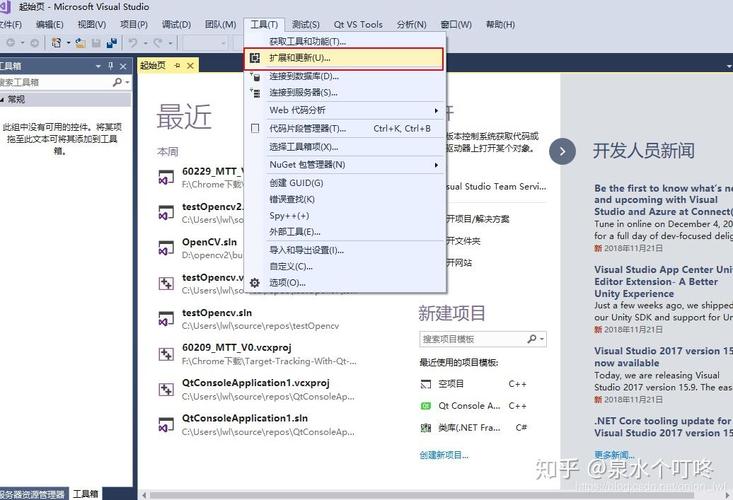Viewport: 733px width, 500px height.
Task: Click the 创建新项目... link
Action: [444, 455]
